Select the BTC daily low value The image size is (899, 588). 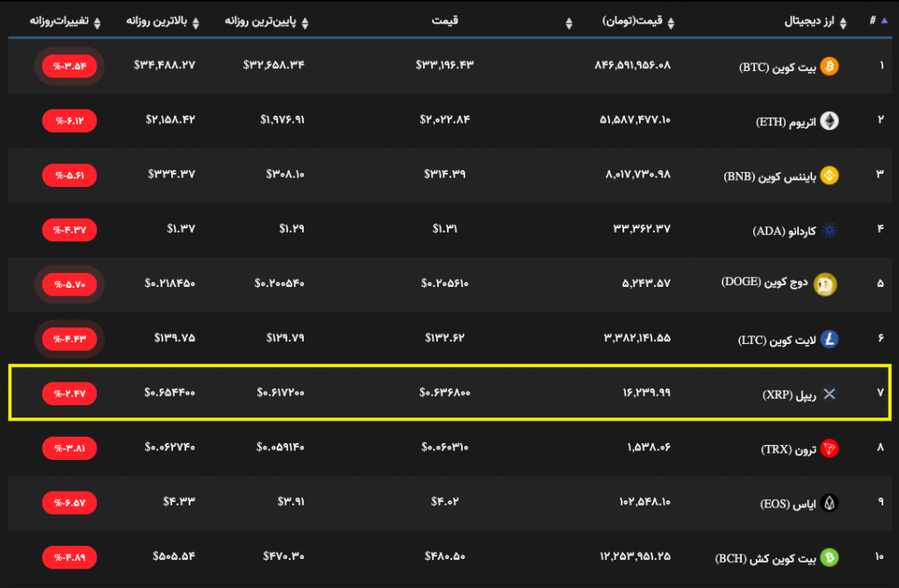(274, 65)
